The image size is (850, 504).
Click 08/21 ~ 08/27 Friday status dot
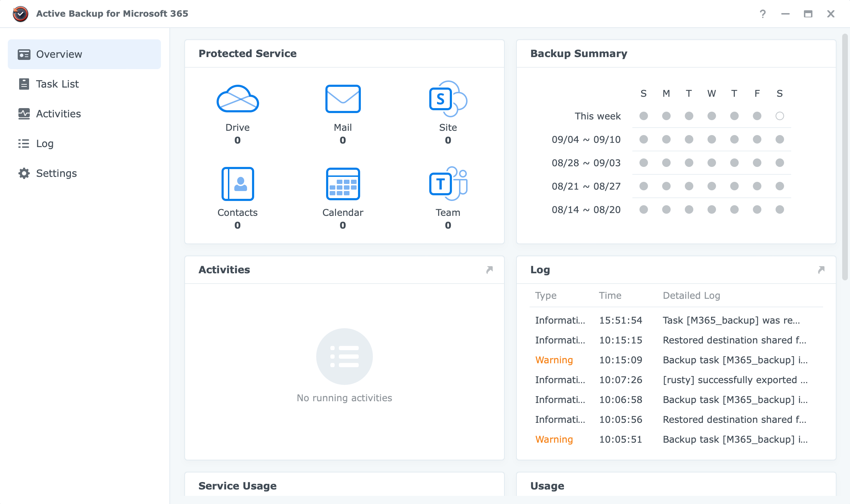pyautogui.click(x=757, y=186)
